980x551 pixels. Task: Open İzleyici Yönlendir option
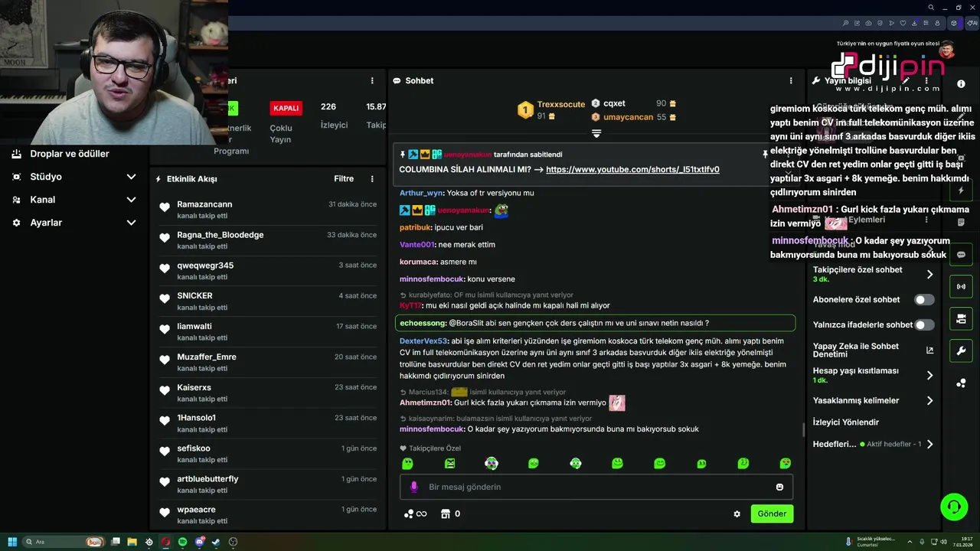pyautogui.click(x=846, y=422)
